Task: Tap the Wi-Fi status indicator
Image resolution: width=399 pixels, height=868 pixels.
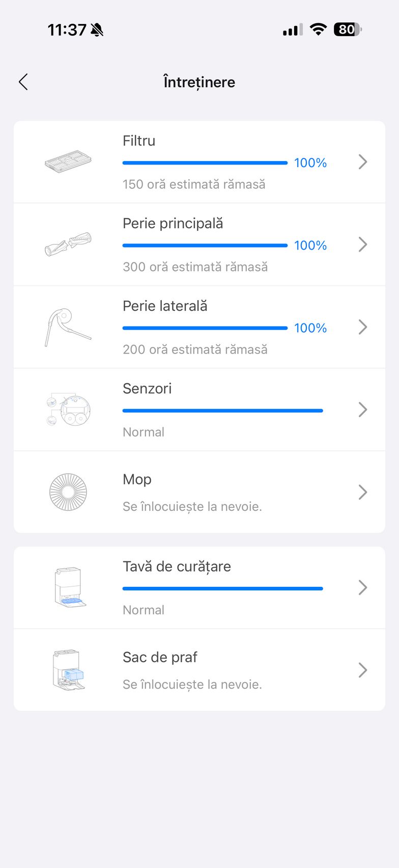Action: pyautogui.click(x=318, y=30)
